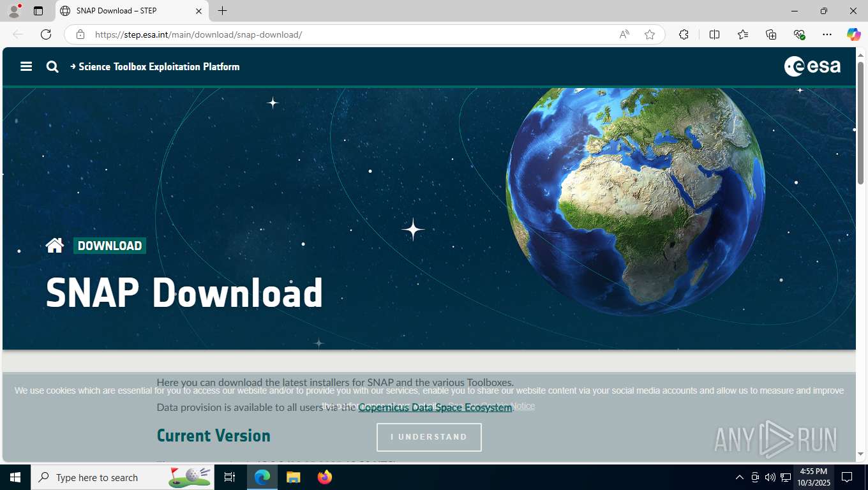Open the Settings and more ellipsis menu

coord(827,34)
